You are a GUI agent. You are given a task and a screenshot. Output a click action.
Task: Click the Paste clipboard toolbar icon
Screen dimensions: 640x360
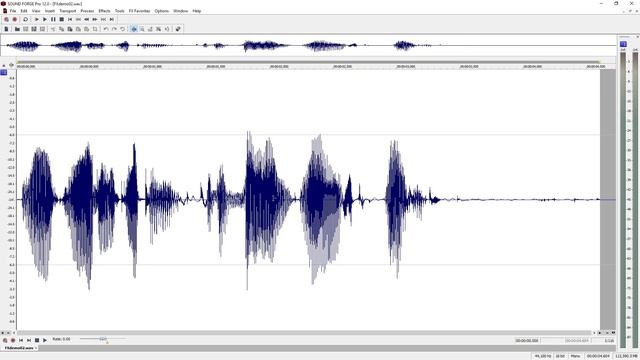pyautogui.click(x=70, y=29)
